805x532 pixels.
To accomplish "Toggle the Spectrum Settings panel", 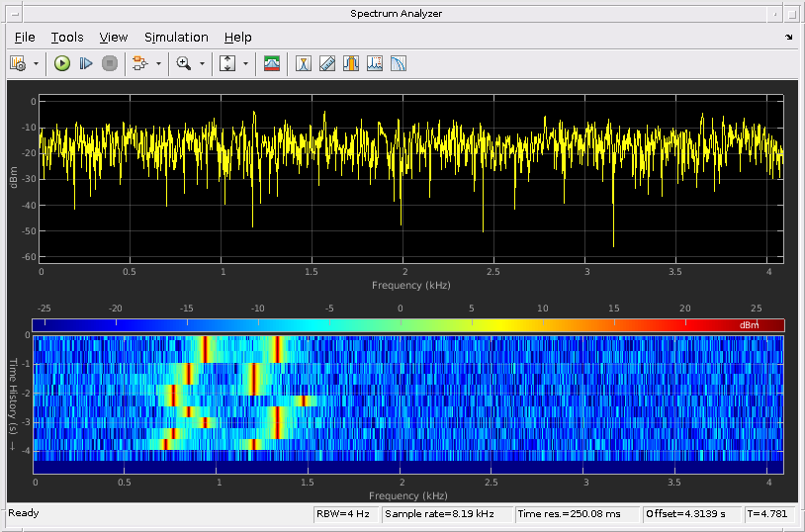I will click(x=271, y=63).
